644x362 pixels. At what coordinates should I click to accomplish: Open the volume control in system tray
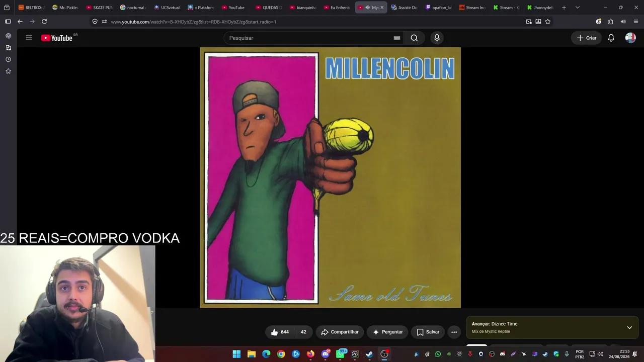pyautogui.click(x=600, y=354)
